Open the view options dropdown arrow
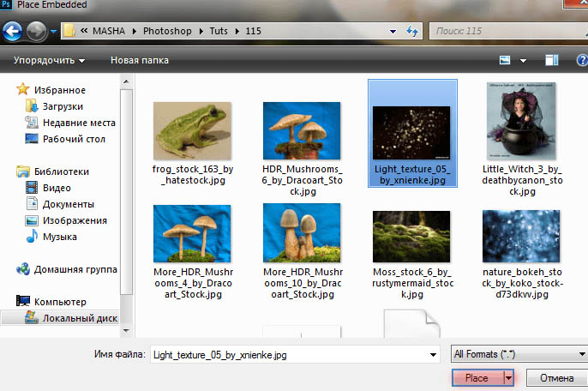Image resolution: width=588 pixels, height=391 pixels. point(523,60)
